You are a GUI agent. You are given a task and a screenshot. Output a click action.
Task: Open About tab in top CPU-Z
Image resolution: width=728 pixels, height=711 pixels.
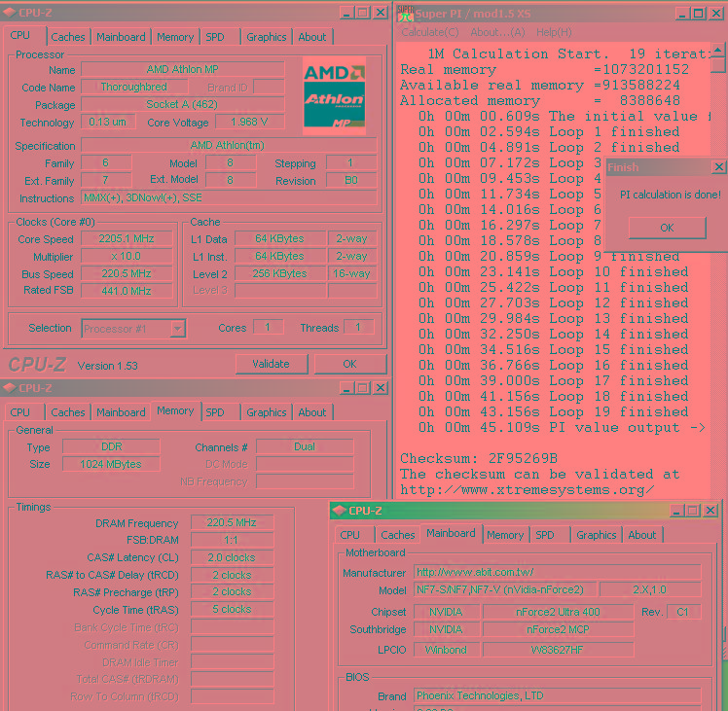point(312,37)
